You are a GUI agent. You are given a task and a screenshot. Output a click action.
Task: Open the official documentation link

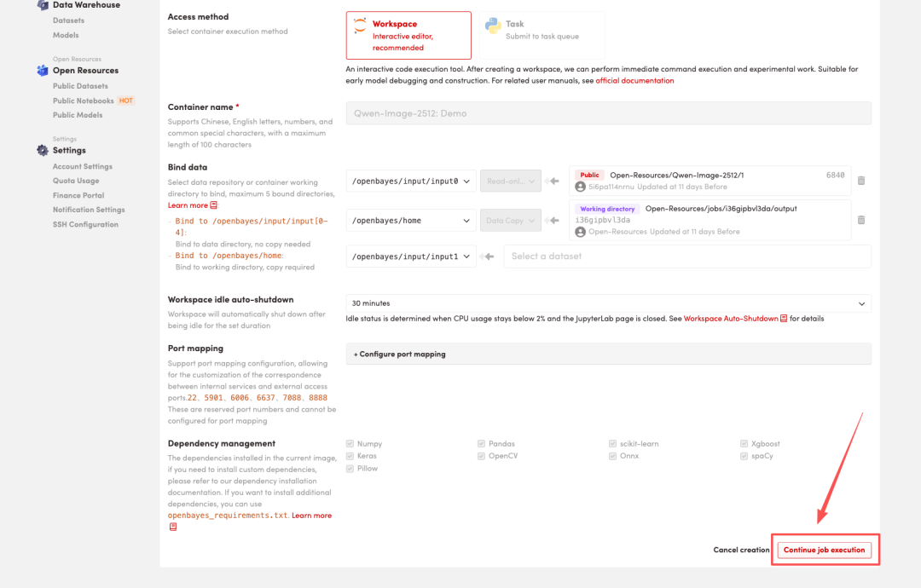[x=634, y=81]
